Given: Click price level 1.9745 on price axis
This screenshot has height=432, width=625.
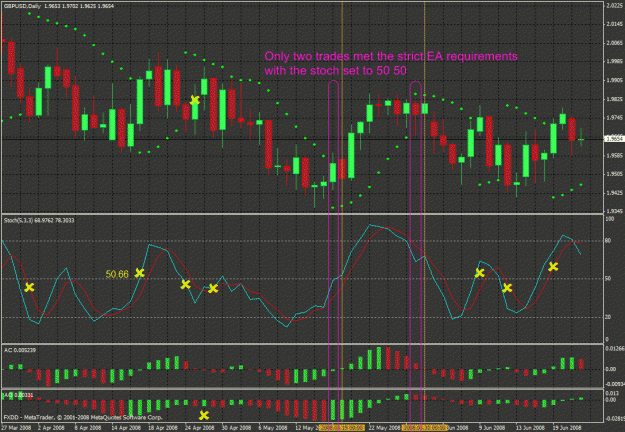Looking at the screenshot, I should coord(615,118).
